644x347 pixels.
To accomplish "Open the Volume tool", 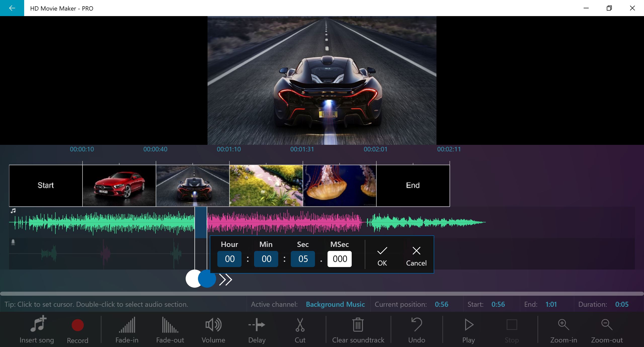I will click(x=213, y=330).
